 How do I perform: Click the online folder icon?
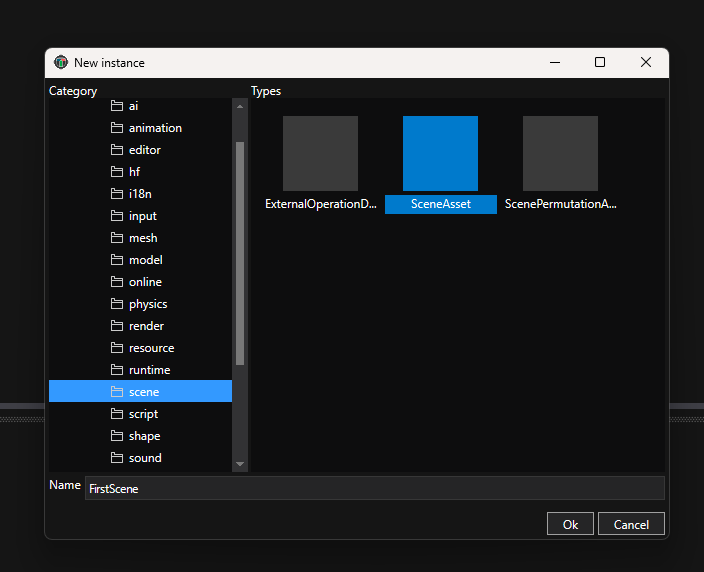(117, 282)
